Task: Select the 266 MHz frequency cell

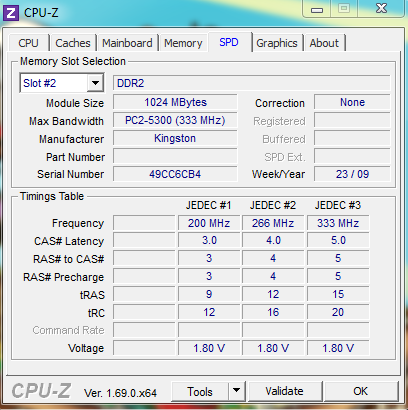Action: (273, 223)
